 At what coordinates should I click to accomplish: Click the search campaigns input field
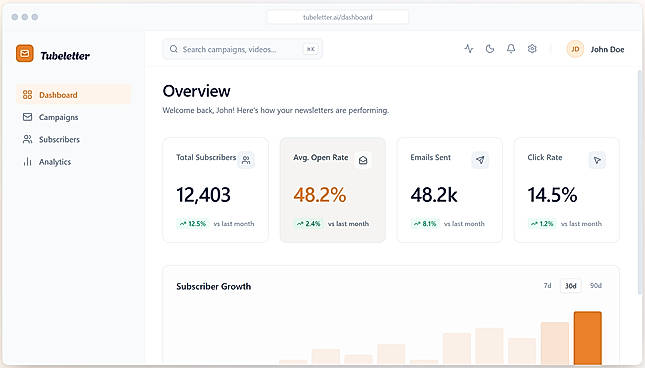point(242,49)
